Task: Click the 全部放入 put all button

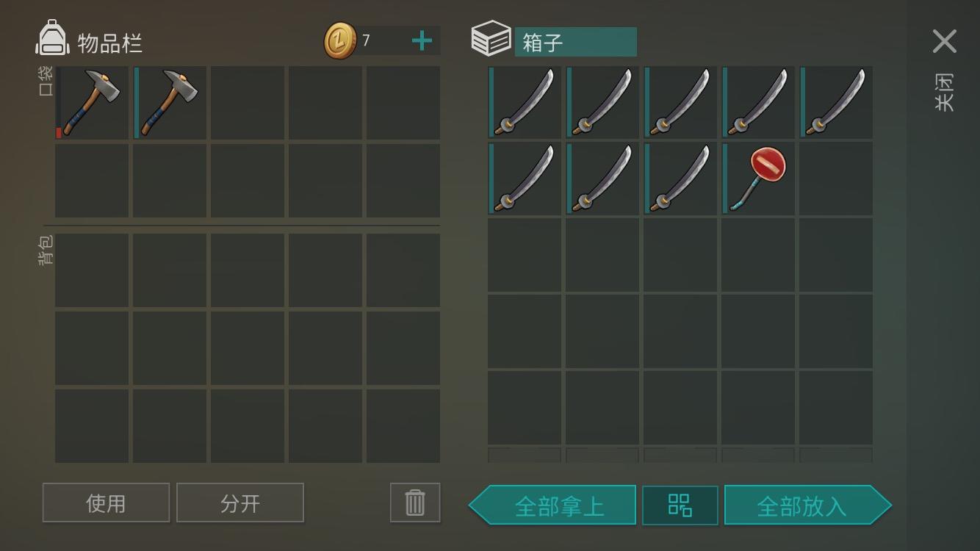Action: coord(808,505)
